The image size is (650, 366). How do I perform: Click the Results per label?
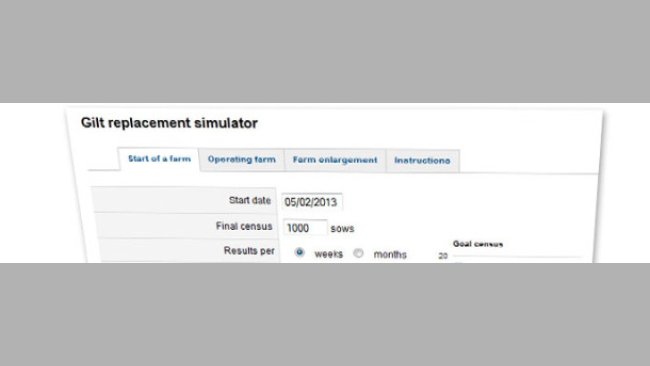[x=249, y=251]
